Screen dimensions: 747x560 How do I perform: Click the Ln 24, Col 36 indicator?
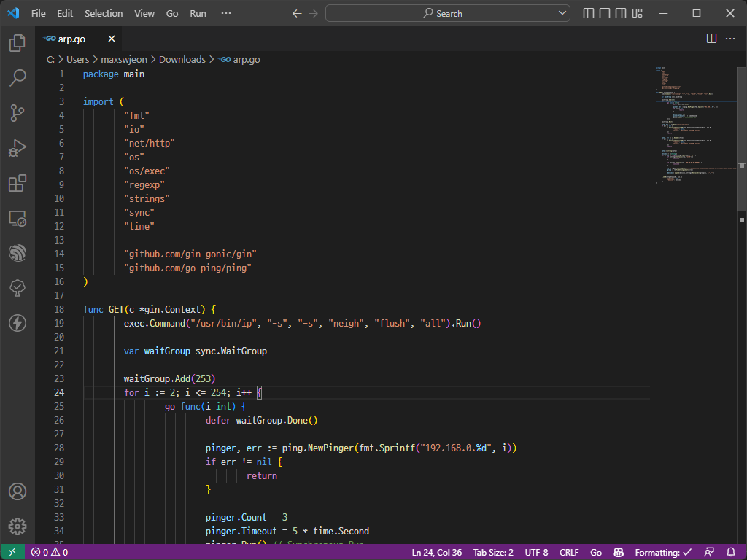(436, 553)
